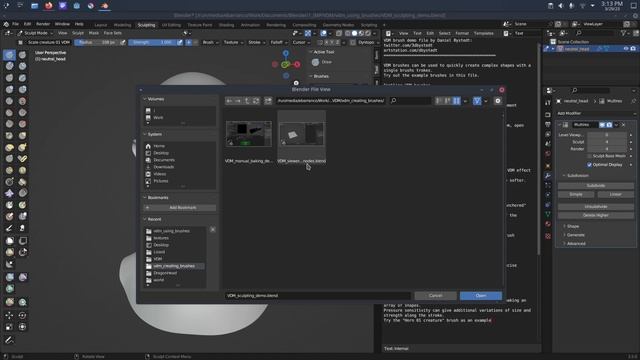Image resolution: width=640 pixels, height=360 pixels.
Task: Click Cancel in the file dialog
Action: tap(435, 296)
